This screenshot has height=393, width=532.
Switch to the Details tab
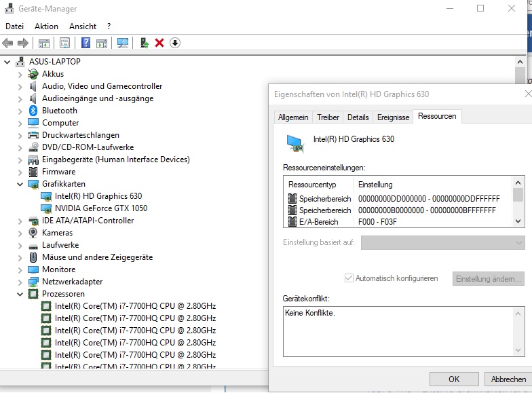(x=358, y=117)
